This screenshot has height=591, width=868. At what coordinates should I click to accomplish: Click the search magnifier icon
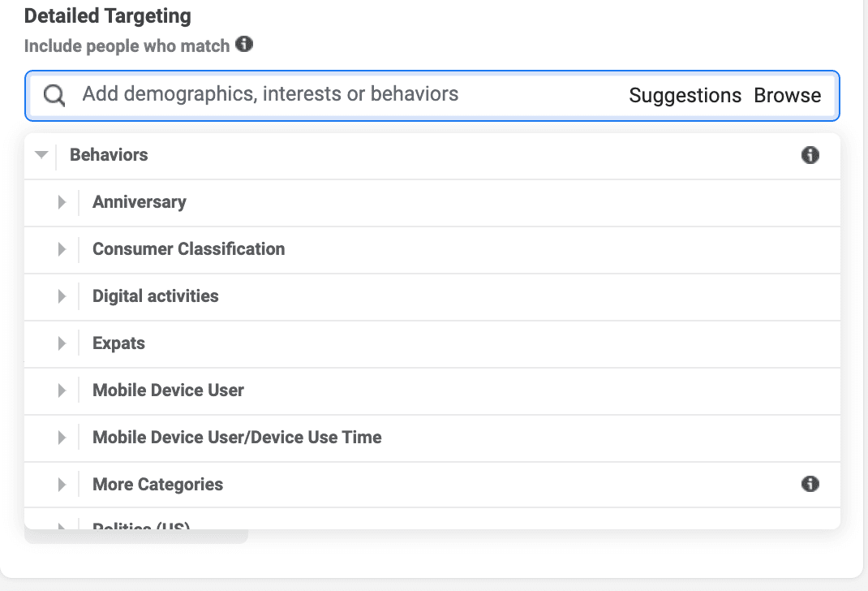54,95
